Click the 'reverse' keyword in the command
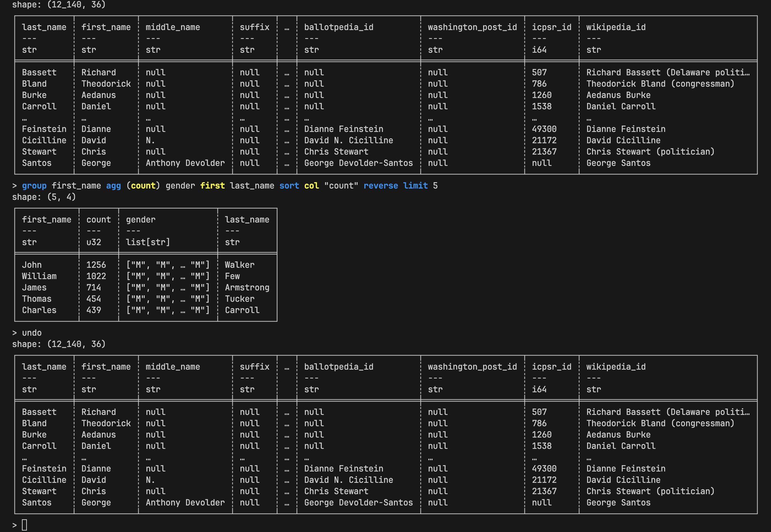 [x=381, y=186]
